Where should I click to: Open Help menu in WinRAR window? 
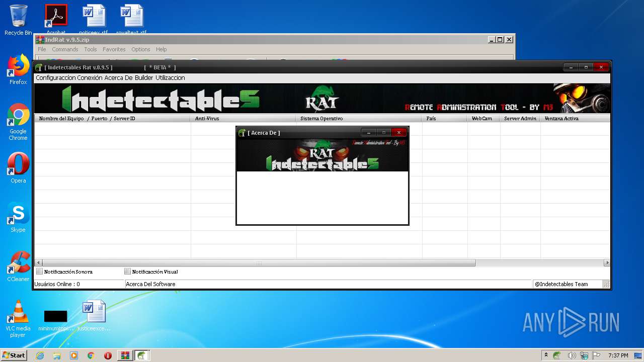coord(161,49)
